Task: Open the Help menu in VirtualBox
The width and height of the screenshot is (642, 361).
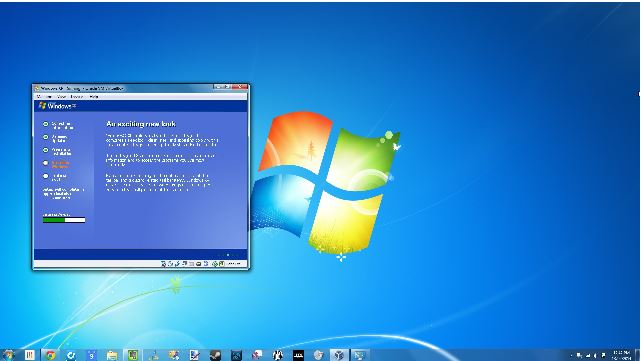Action: [94, 97]
